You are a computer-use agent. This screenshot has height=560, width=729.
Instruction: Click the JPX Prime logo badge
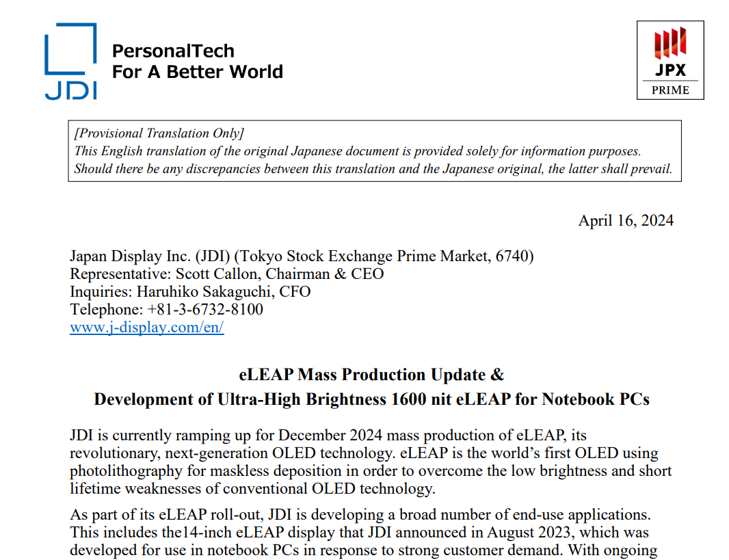(x=670, y=60)
